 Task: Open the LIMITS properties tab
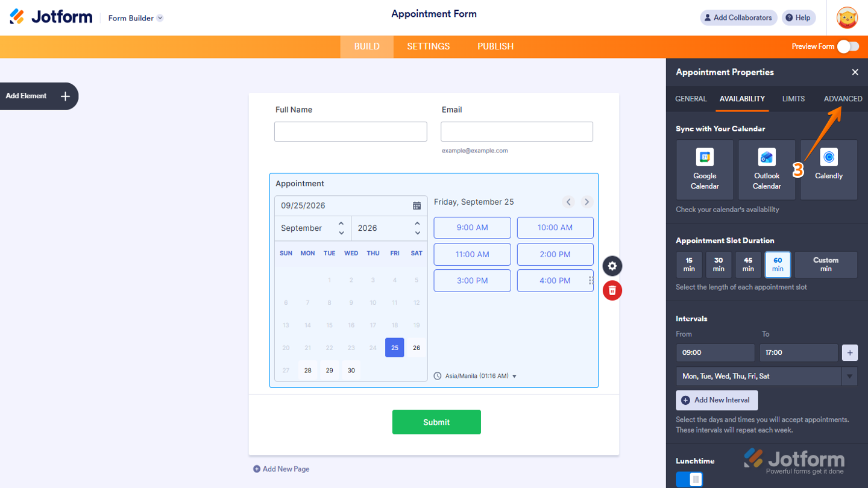pos(793,99)
